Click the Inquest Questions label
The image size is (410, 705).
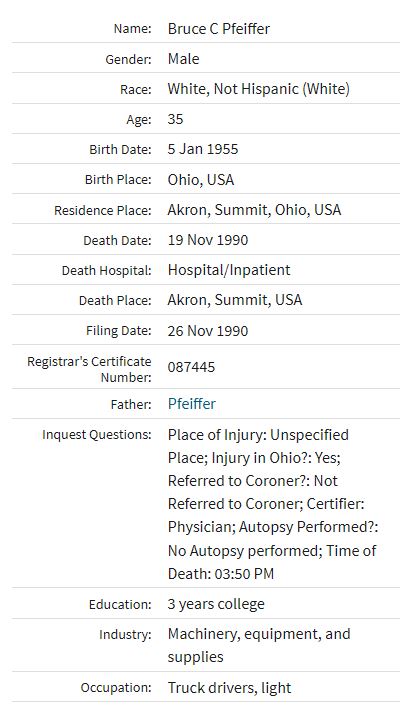click(97, 435)
